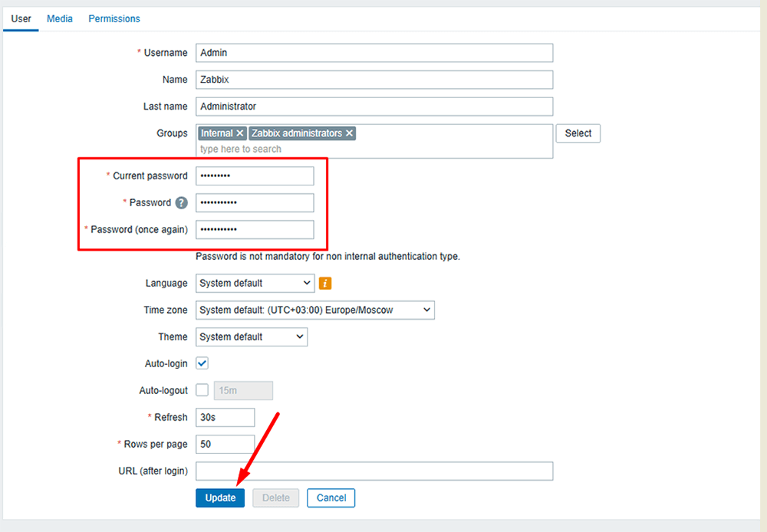Image resolution: width=767 pixels, height=532 pixels.
Task: Click the Internal group tag label
Action: [217, 133]
